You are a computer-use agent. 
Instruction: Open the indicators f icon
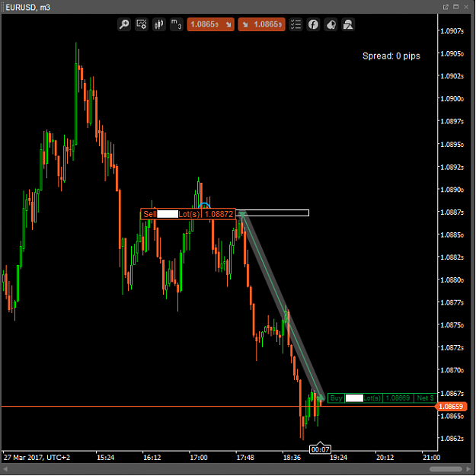coord(313,24)
